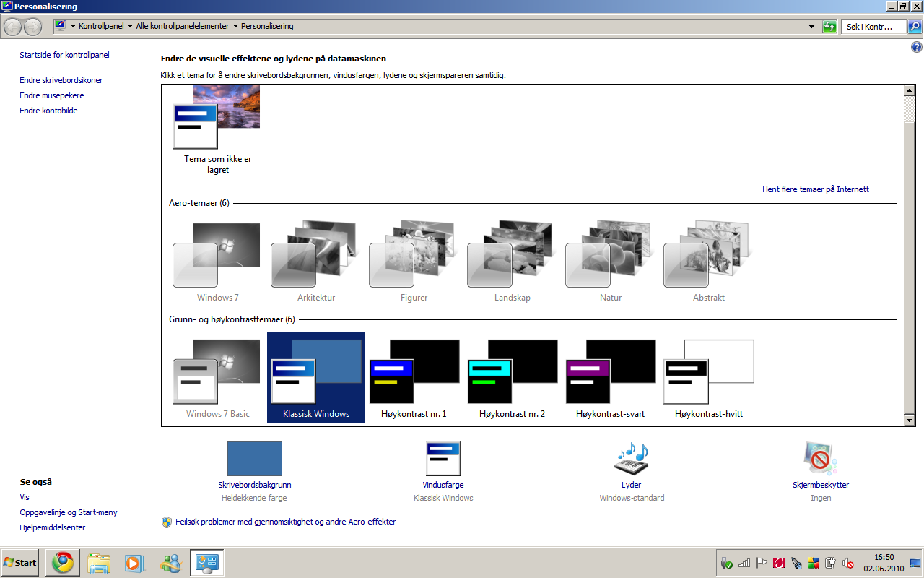
Task: Click the red antivirus tray icon
Action: pyautogui.click(x=779, y=563)
